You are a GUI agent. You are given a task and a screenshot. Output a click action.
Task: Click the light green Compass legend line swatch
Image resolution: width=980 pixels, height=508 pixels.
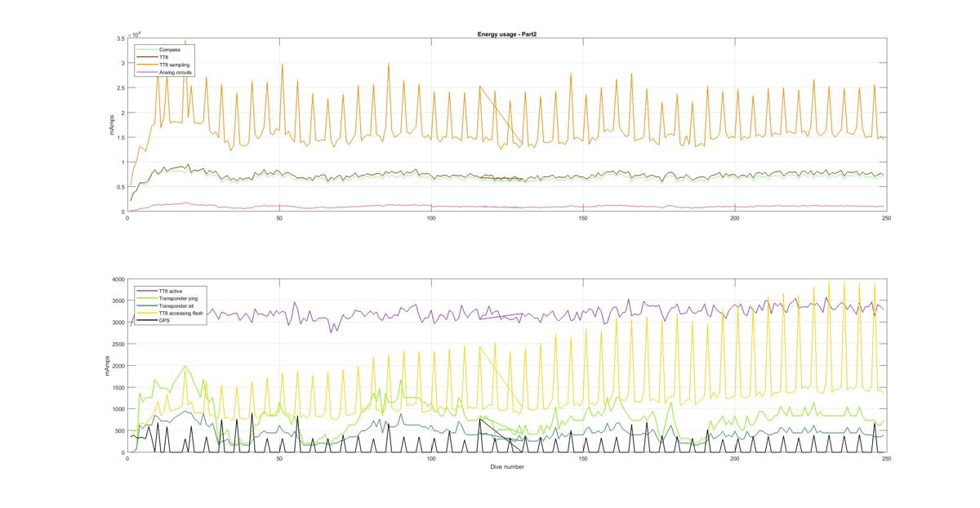click(x=147, y=50)
